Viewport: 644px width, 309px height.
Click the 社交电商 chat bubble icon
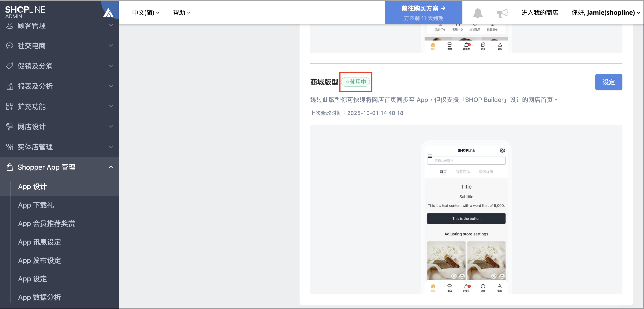click(9, 46)
